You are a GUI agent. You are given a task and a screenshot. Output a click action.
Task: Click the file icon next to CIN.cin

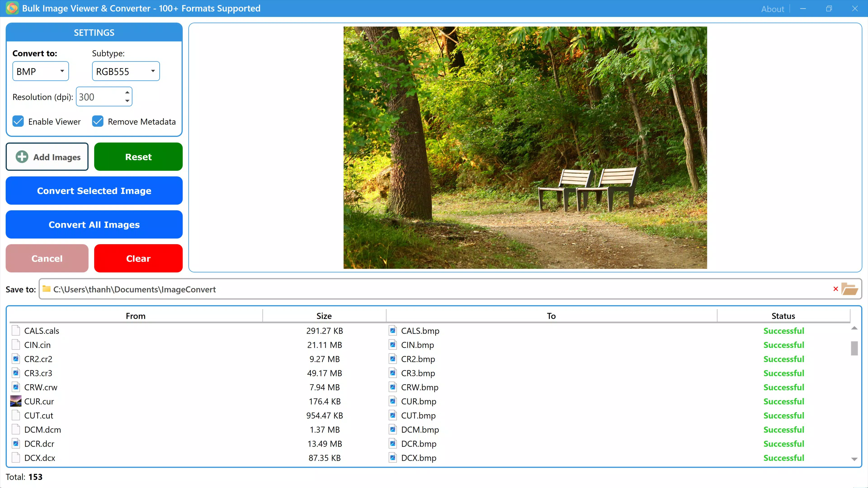pyautogui.click(x=16, y=345)
